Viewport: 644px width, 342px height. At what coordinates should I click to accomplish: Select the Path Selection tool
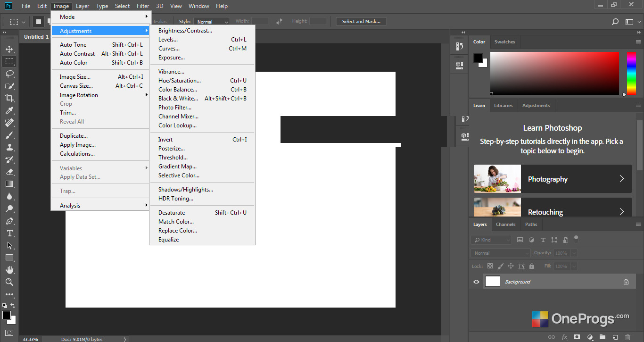point(9,245)
